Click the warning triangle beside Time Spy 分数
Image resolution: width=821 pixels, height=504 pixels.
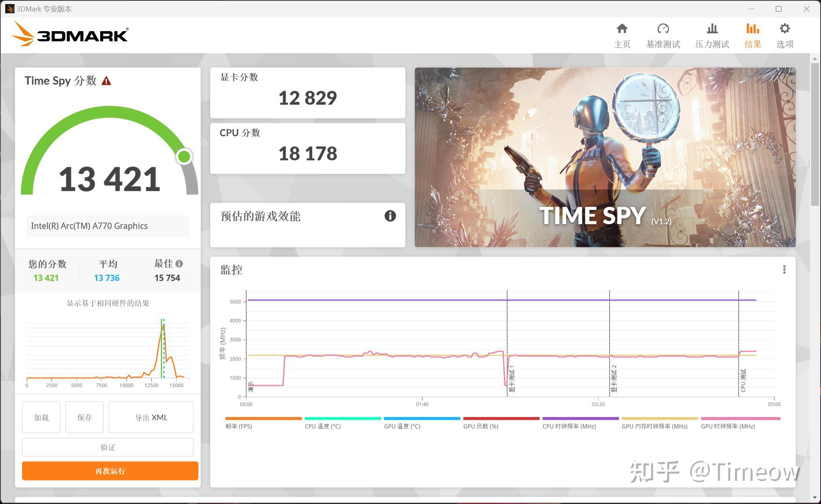tap(105, 80)
